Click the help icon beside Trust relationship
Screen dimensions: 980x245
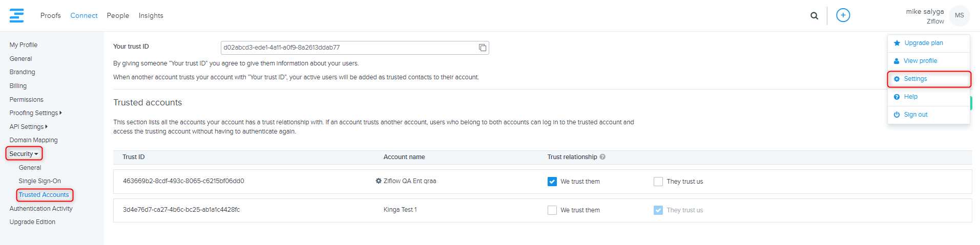tap(602, 157)
